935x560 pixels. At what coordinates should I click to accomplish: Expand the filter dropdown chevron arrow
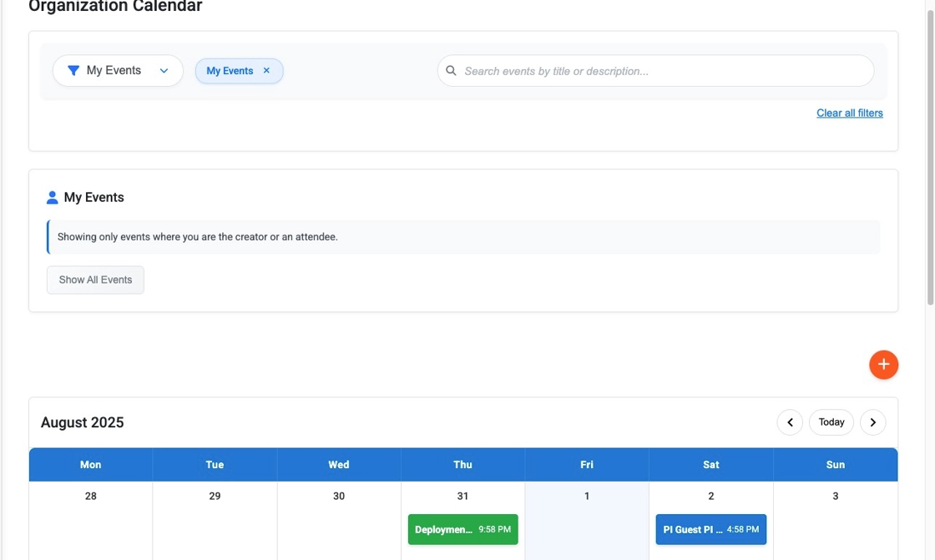(164, 71)
